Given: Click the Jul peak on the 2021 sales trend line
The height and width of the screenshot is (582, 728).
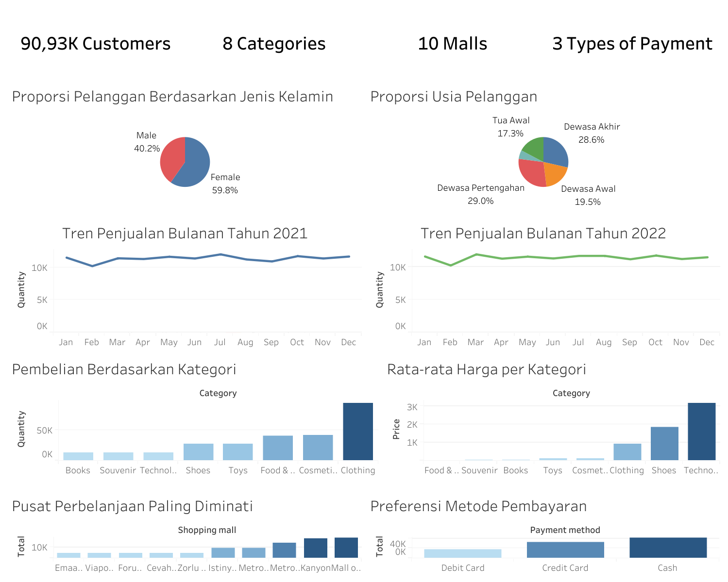Looking at the screenshot, I should (220, 253).
